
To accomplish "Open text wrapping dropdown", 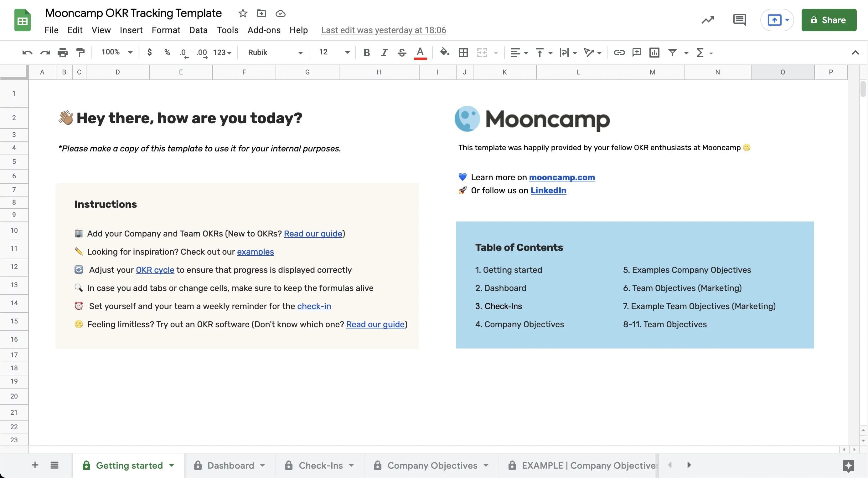I will [x=568, y=53].
